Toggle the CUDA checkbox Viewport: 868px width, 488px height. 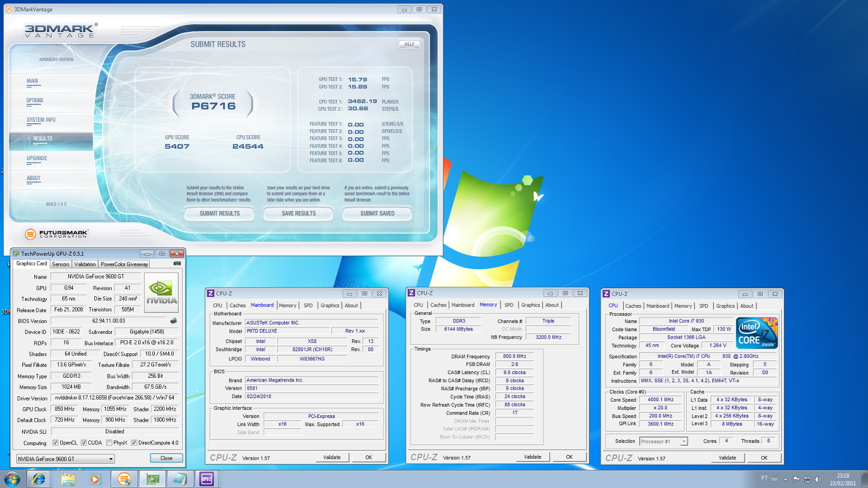pyautogui.click(x=84, y=442)
